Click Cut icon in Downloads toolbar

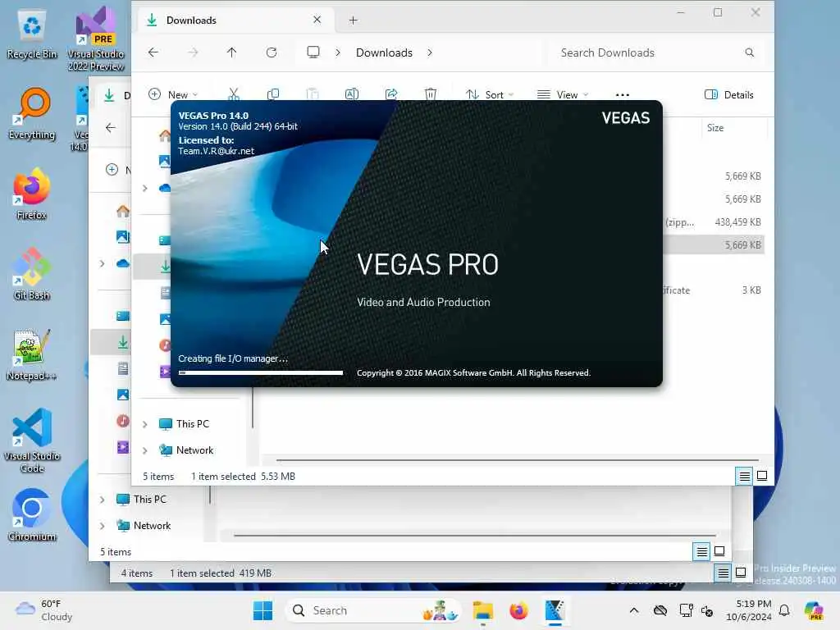(234, 94)
